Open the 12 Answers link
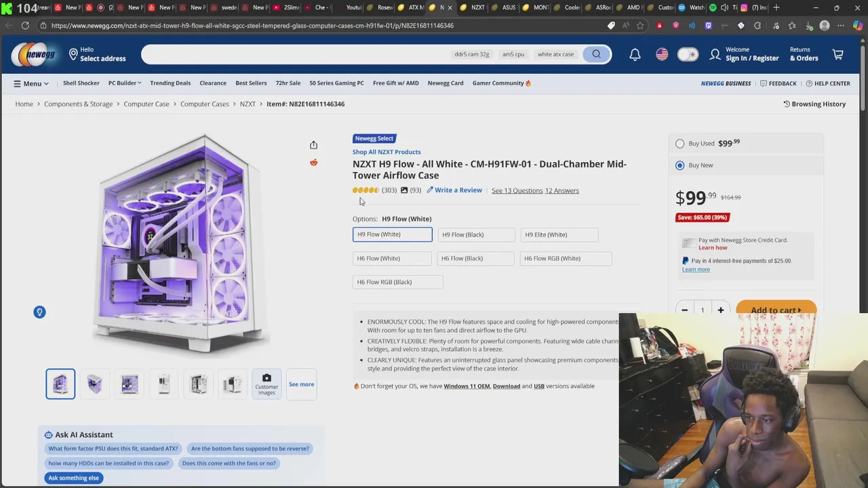This screenshot has width=868, height=488. click(x=562, y=190)
